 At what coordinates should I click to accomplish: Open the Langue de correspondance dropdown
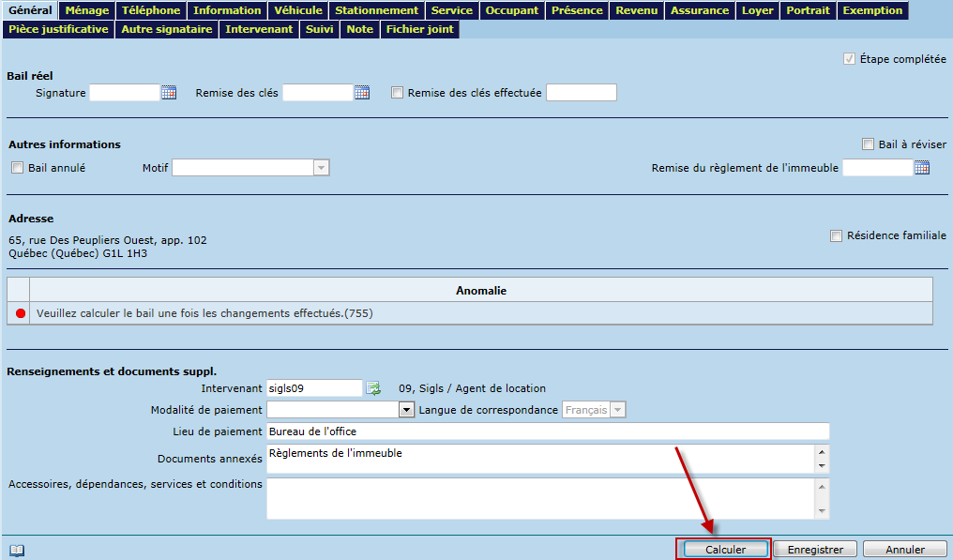(617, 410)
